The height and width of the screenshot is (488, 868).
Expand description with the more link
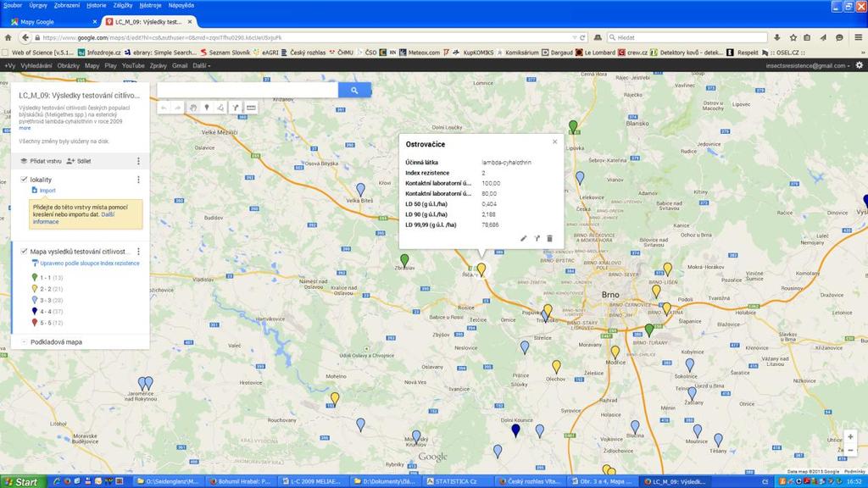[25, 128]
